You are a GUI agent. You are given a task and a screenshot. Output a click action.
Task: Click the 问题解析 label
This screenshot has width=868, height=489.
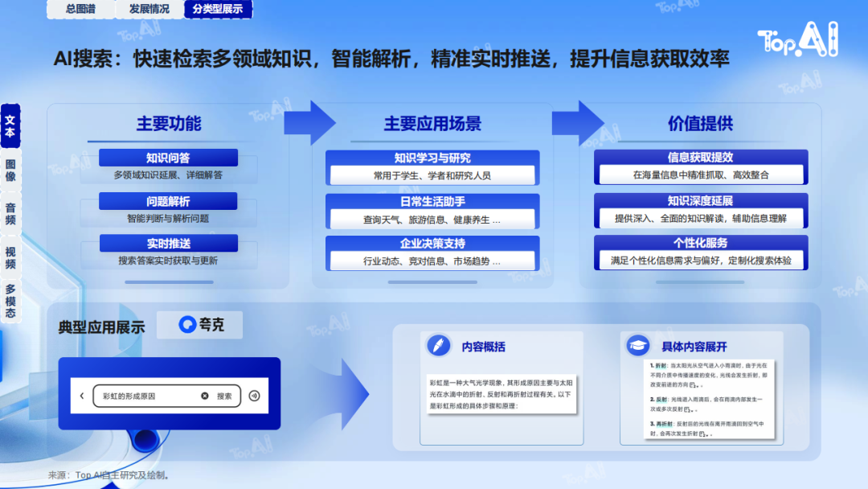coord(168,201)
